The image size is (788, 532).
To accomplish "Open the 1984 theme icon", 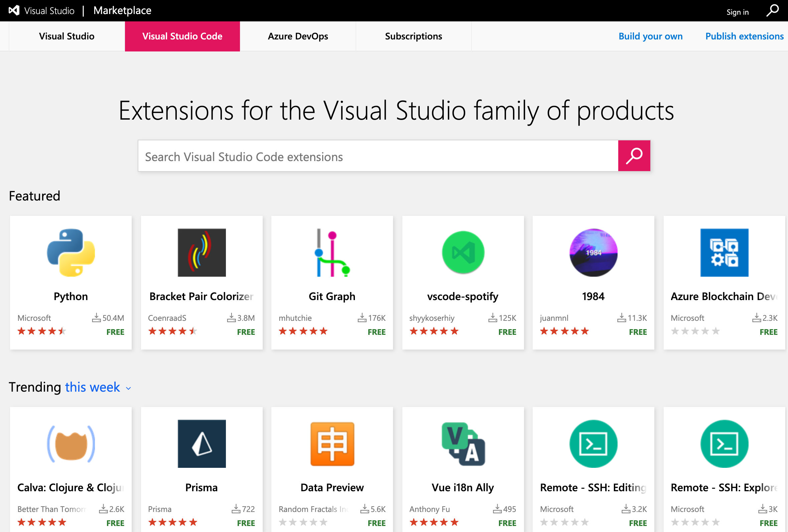I will pos(594,253).
